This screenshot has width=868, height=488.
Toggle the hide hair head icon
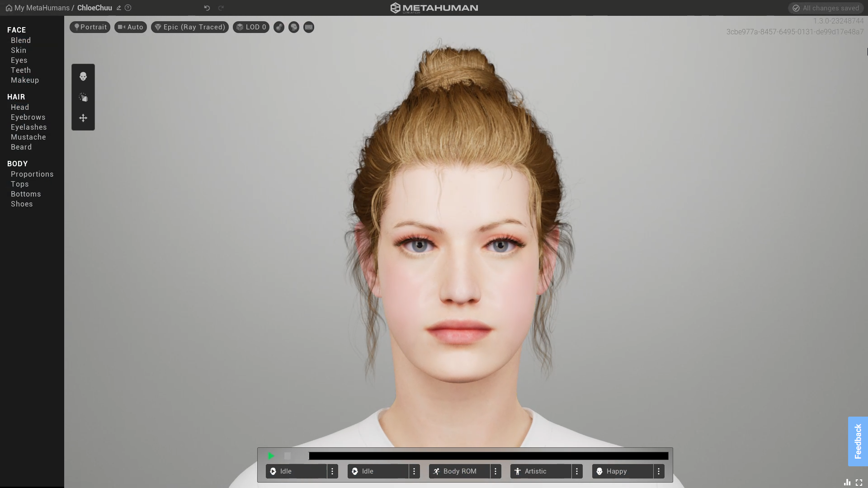coord(294,27)
